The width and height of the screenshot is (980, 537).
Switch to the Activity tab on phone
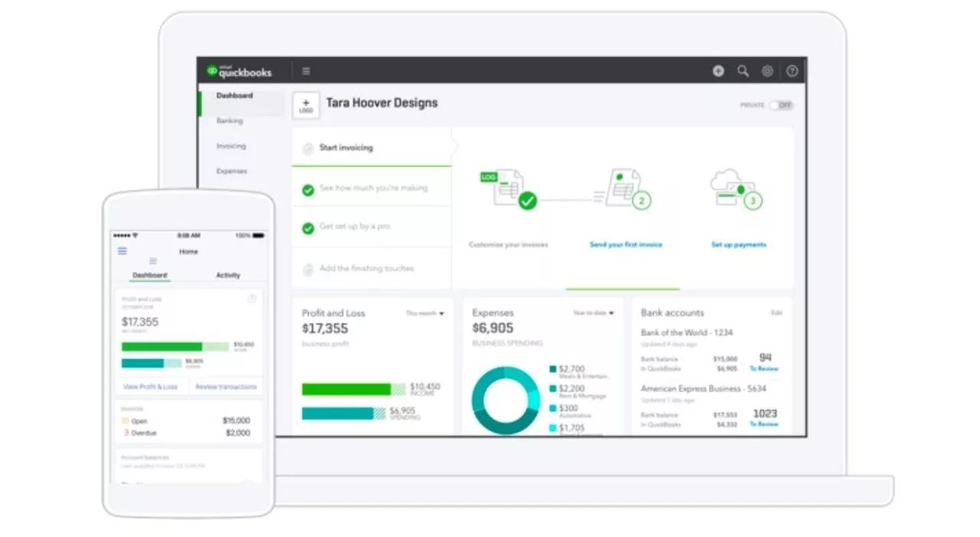pyautogui.click(x=227, y=275)
